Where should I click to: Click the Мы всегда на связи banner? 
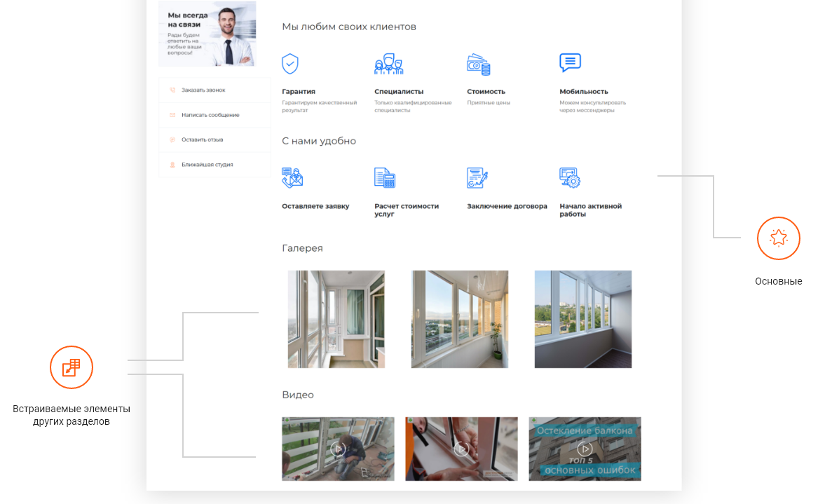click(207, 34)
